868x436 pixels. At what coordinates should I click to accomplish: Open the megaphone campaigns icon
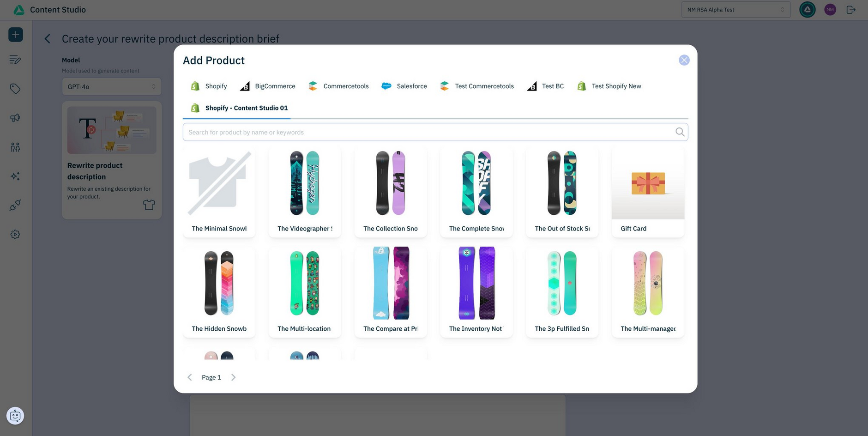click(15, 118)
